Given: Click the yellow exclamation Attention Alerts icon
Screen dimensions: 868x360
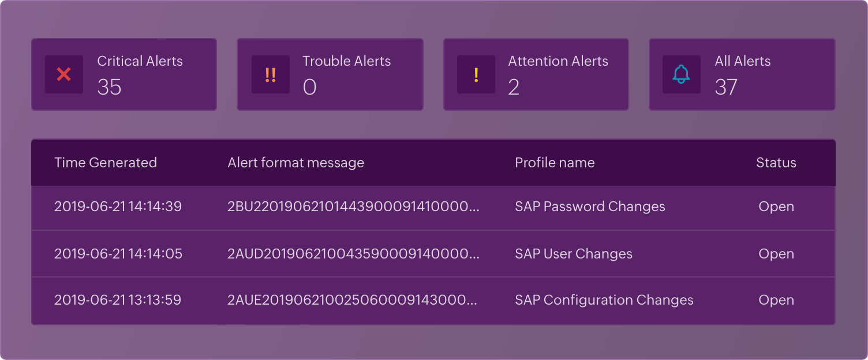Looking at the screenshot, I should (x=476, y=74).
